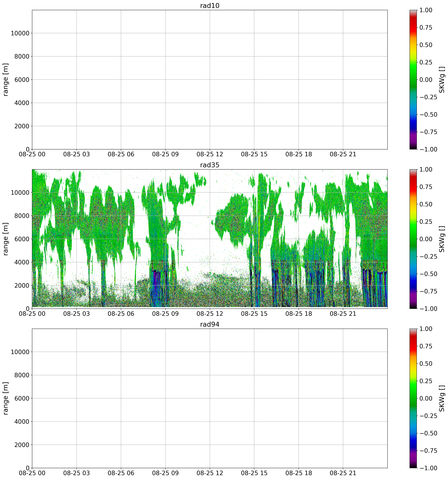Viewport: 448px width, 479px height.
Task: Click the rad94 colorbar at 0.25
Action: tap(413, 381)
